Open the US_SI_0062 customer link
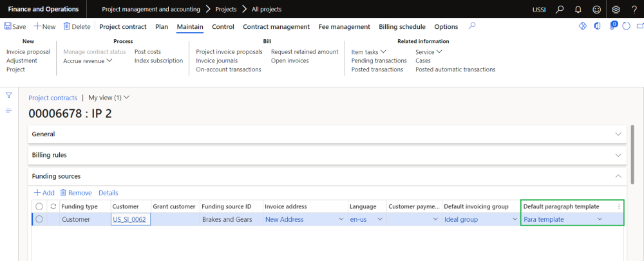This screenshot has width=644, height=261. pyautogui.click(x=129, y=219)
